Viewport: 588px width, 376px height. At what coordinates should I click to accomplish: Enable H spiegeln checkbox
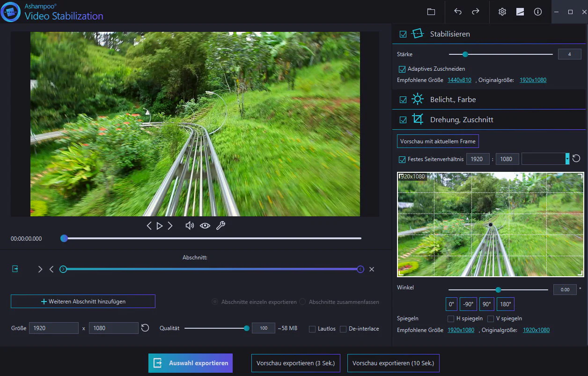[451, 319]
